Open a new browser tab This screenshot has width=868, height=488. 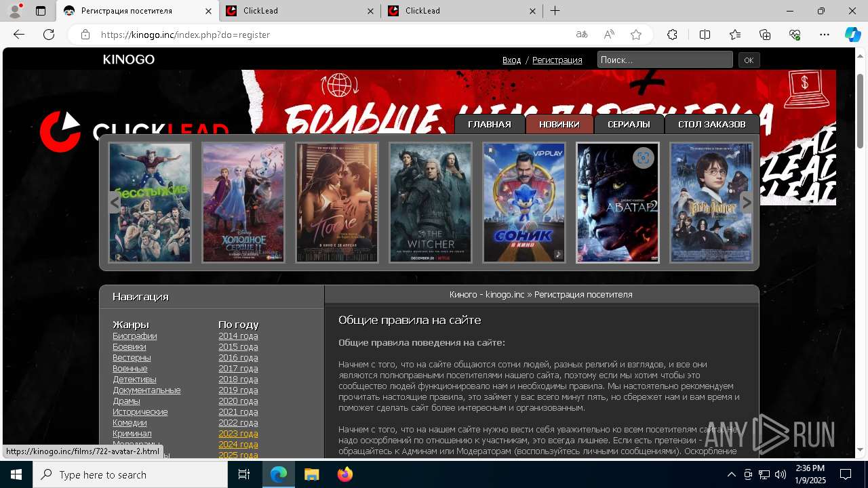(555, 11)
